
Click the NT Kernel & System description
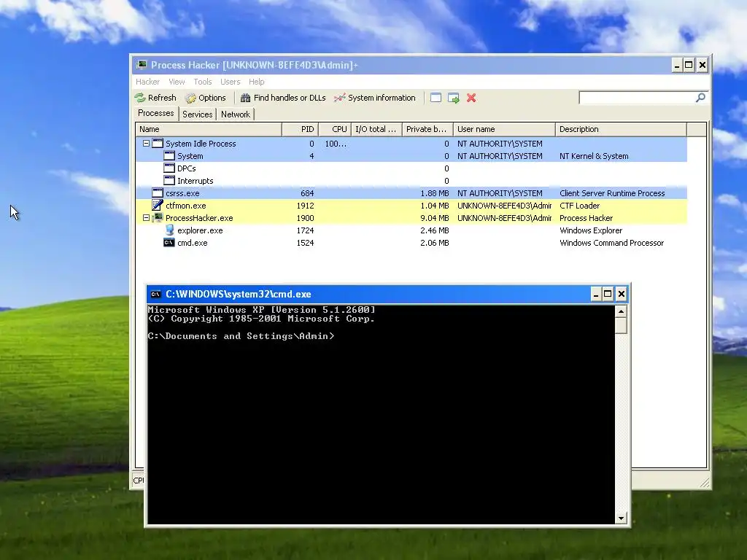coord(594,156)
